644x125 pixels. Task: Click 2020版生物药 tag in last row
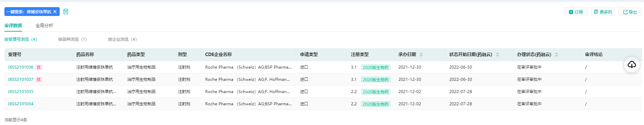tap(376, 104)
